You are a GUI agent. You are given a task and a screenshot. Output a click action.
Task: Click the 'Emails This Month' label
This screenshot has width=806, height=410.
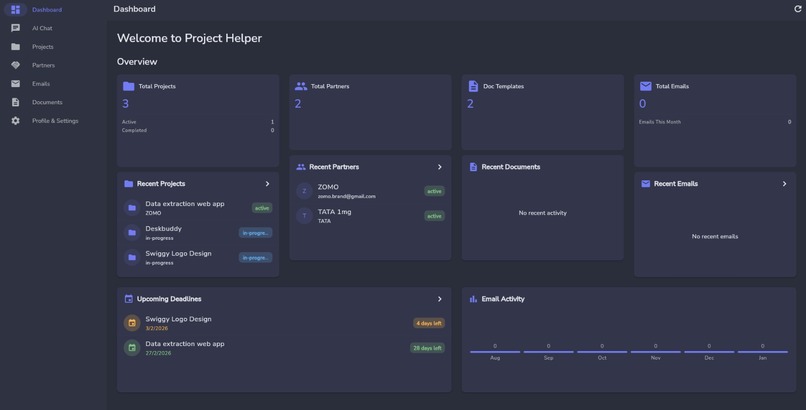[x=660, y=122]
